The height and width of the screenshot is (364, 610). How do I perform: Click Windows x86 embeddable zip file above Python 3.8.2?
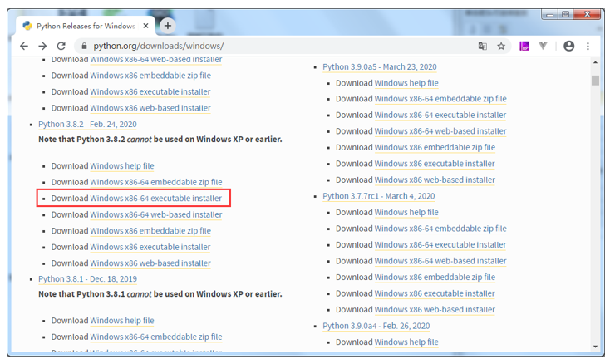click(x=150, y=76)
